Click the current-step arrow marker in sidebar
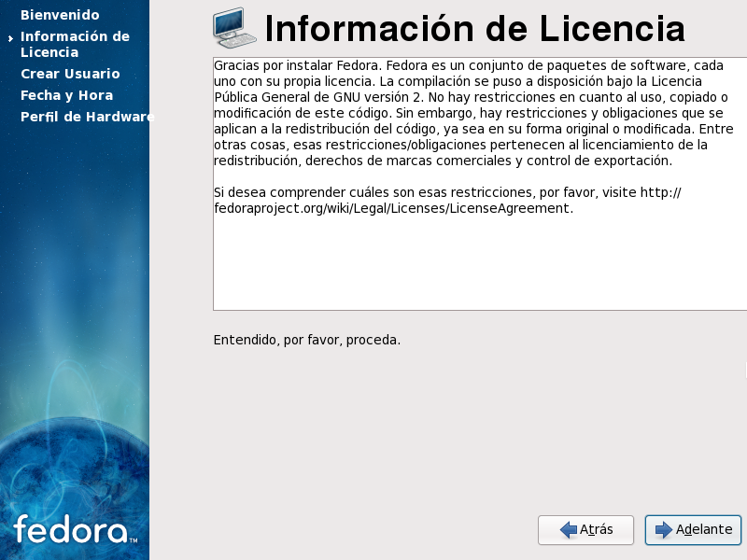Screen dimensions: 747x560 click(10, 38)
